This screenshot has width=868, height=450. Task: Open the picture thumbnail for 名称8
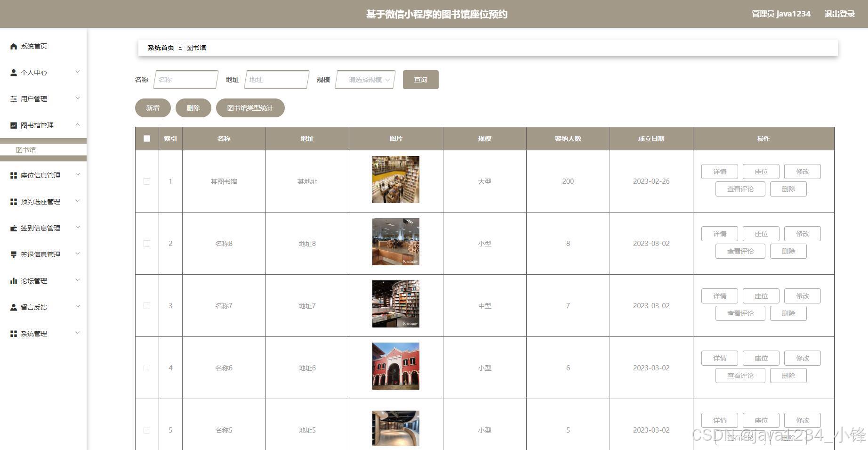[396, 242]
